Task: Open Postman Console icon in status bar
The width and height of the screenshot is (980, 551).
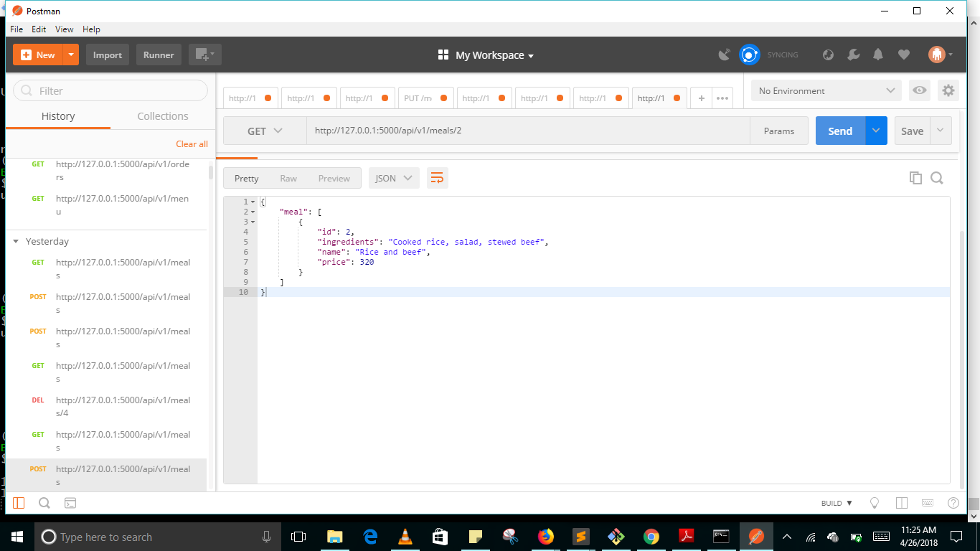Action: (x=70, y=503)
